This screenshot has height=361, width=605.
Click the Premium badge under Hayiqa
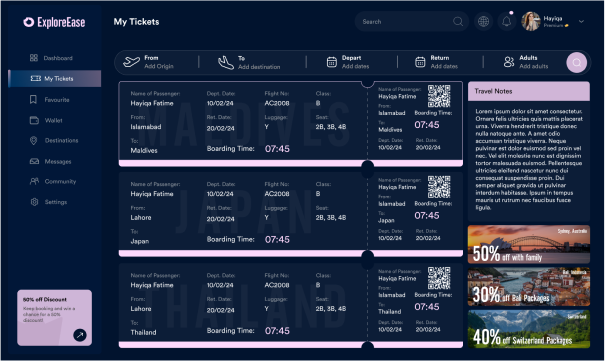click(556, 25)
